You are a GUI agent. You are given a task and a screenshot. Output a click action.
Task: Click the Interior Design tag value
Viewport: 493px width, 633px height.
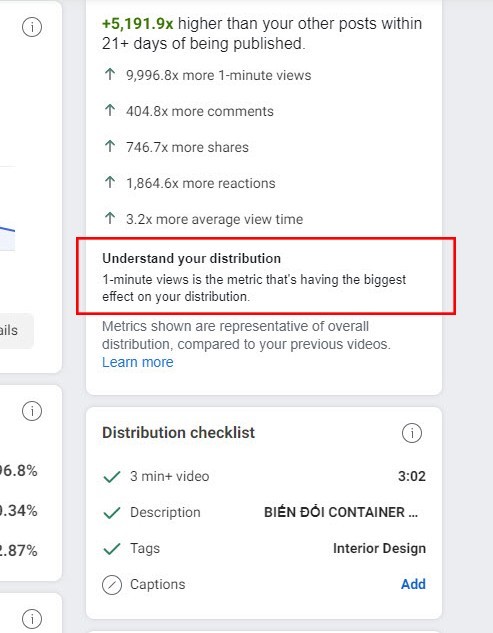coord(379,548)
